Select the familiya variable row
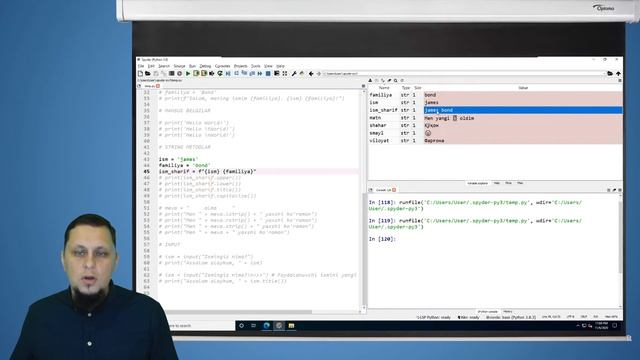640x360 pixels. tap(496, 95)
